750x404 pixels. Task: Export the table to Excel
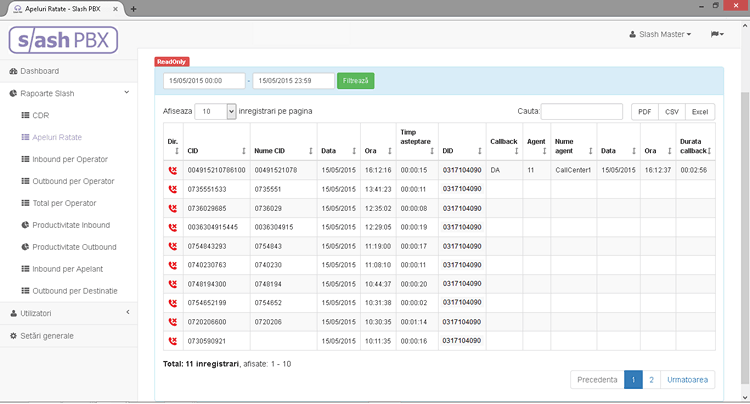[x=700, y=111]
